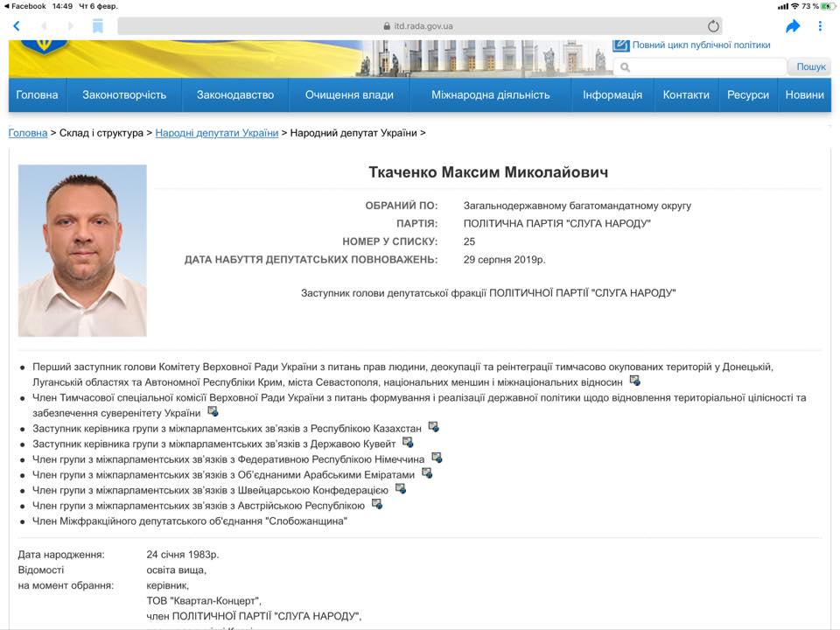
Task: Click birth date 24 січня 1983р.
Action: click(183, 555)
